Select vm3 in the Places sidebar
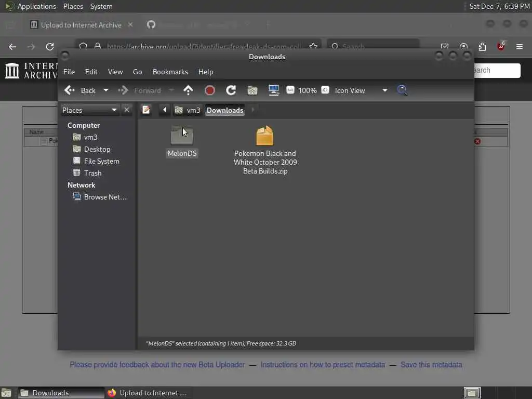Image resolution: width=532 pixels, height=399 pixels. tap(86, 137)
